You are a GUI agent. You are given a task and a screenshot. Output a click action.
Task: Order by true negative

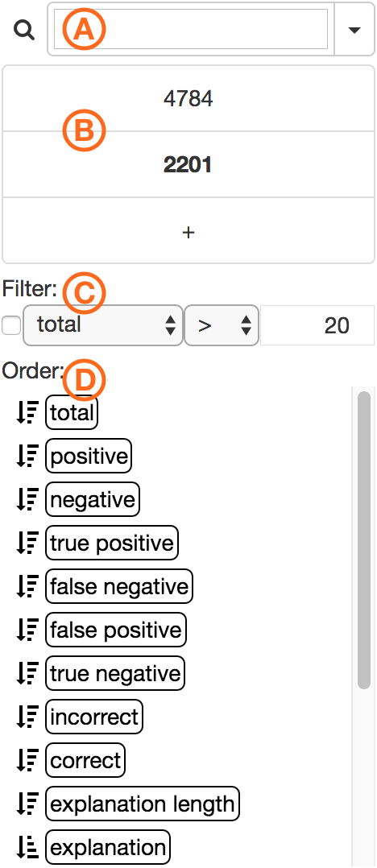[115, 673]
